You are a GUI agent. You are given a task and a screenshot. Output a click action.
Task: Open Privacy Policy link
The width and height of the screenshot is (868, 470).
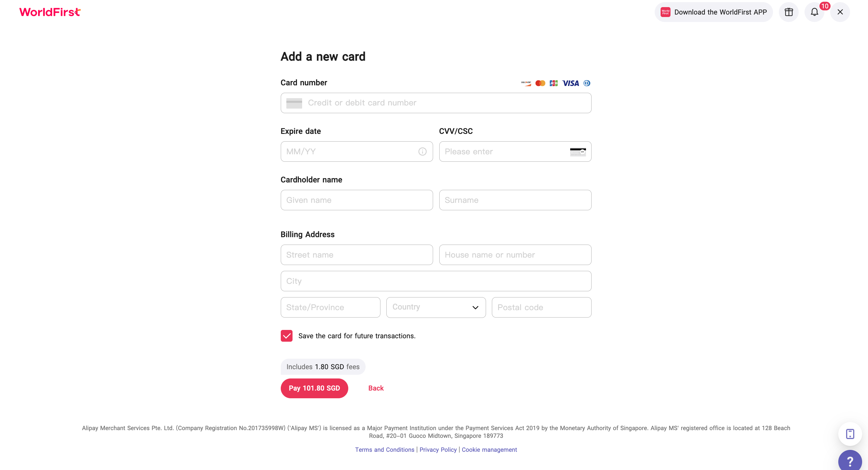click(x=438, y=450)
